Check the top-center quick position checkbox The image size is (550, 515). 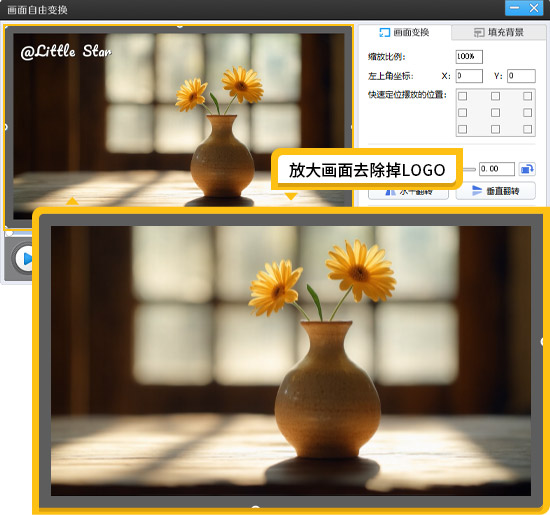point(495,96)
